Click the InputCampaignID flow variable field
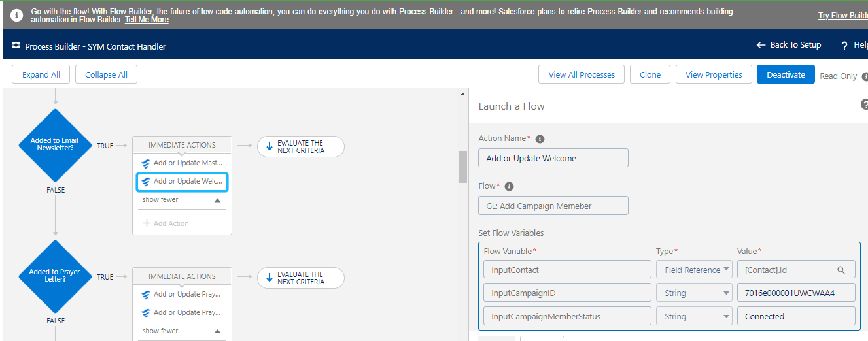 [567, 293]
